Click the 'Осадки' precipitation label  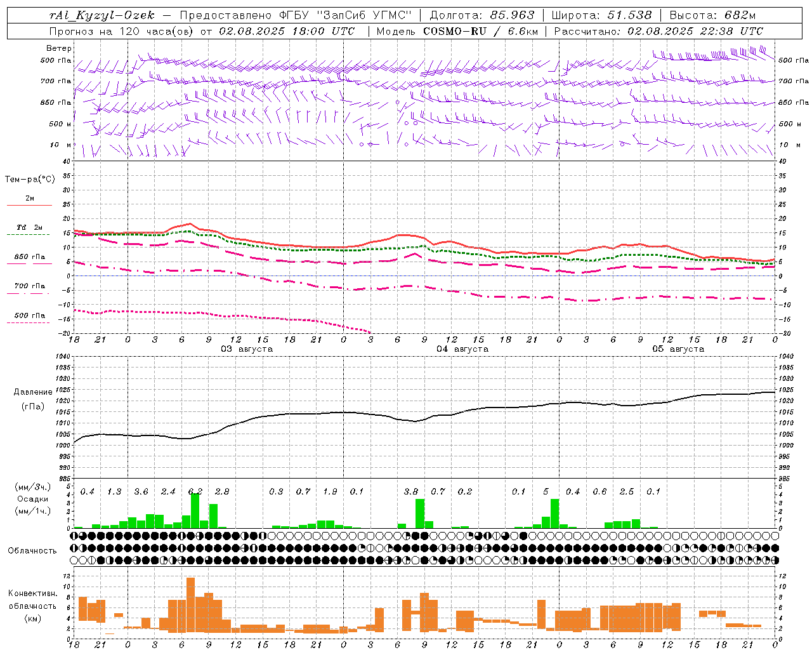pos(32,499)
